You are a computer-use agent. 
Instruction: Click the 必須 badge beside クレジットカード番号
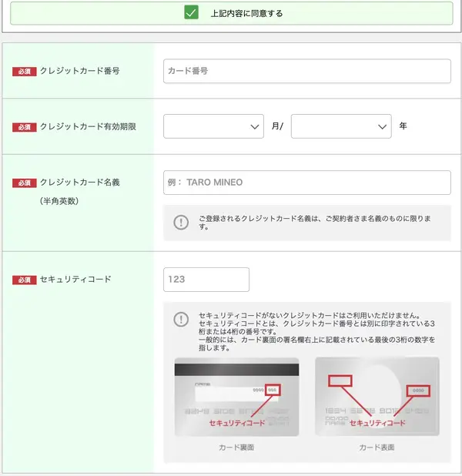click(24, 71)
